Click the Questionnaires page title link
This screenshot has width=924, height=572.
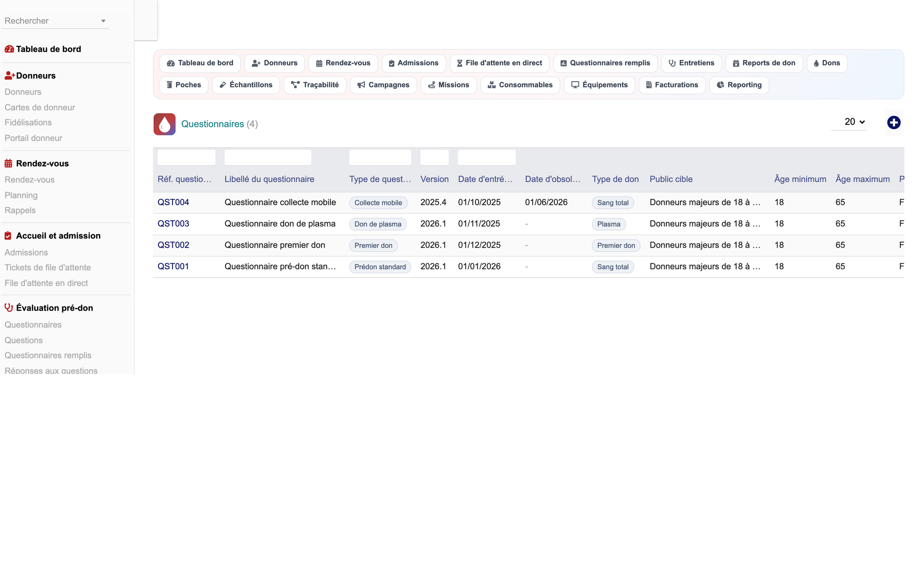tap(212, 124)
